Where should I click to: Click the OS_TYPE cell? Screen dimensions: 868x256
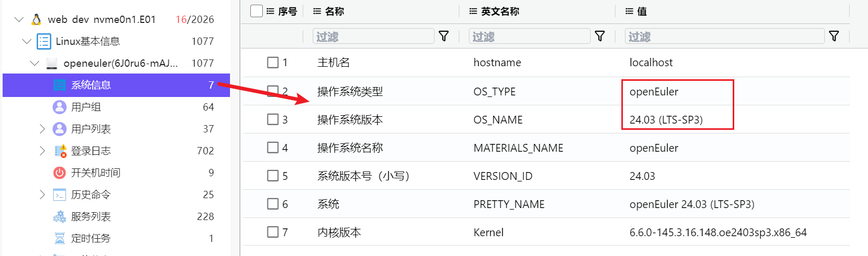pos(494,92)
